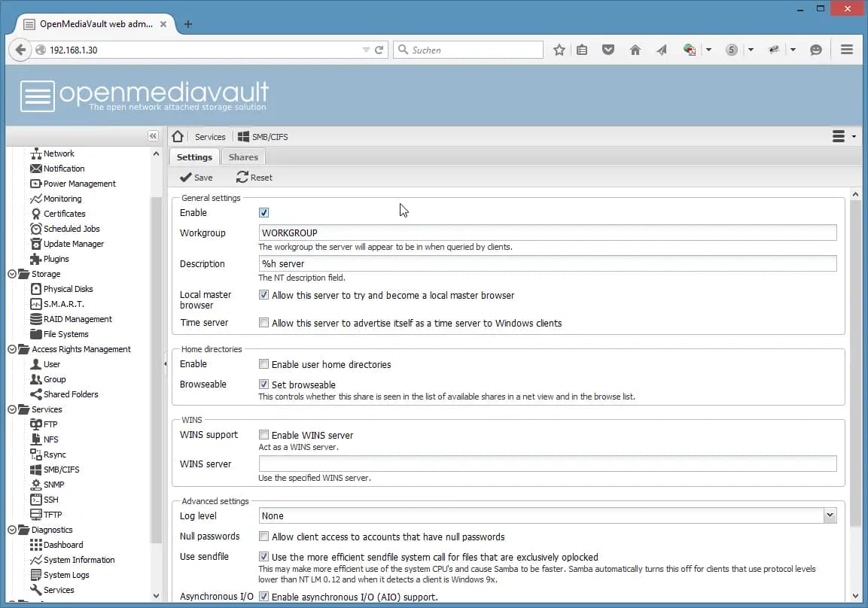Open URL bar history dropdown arrow
The width and height of the screenshot is (868, 608).
point(365,50)
